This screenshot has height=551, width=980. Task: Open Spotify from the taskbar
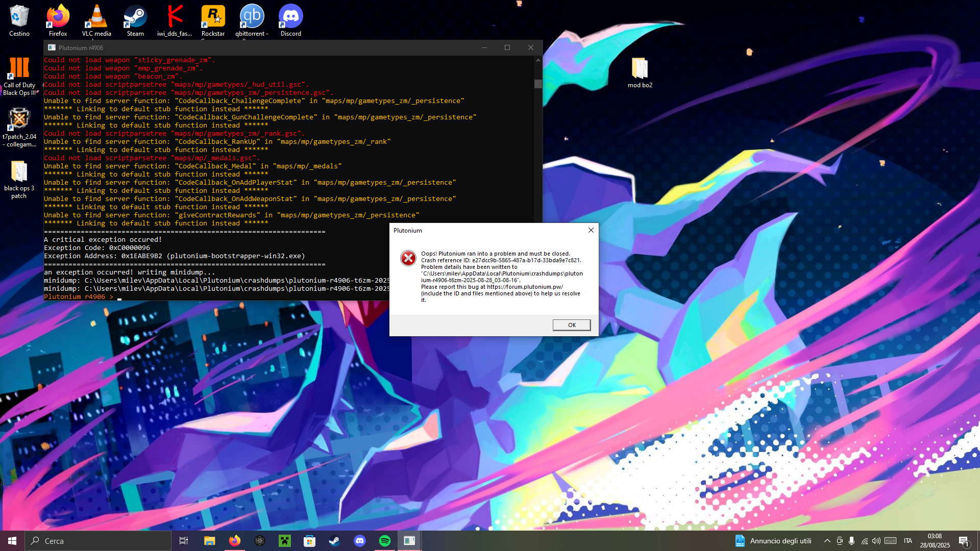coord(385,541)
